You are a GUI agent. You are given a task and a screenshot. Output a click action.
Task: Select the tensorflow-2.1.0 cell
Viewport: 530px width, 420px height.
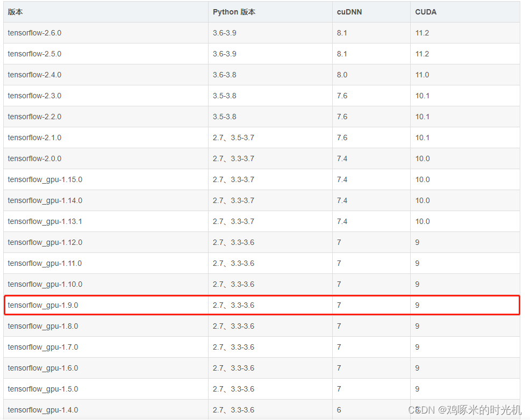[106, 137]
